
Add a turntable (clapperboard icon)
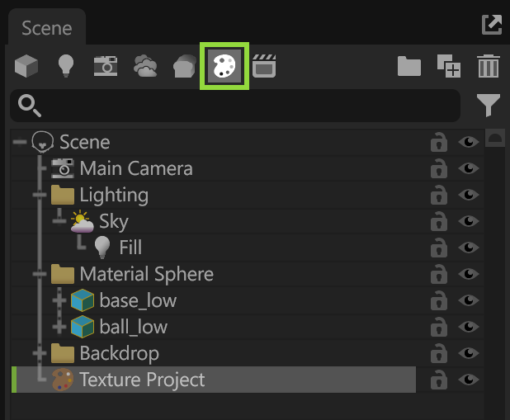pos(263,66)
